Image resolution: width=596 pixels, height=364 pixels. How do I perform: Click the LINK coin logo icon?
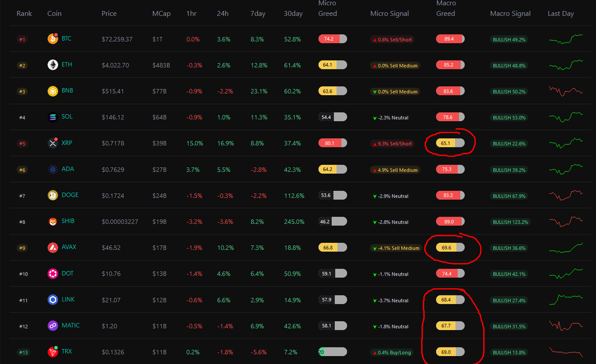tap(53, 300)
